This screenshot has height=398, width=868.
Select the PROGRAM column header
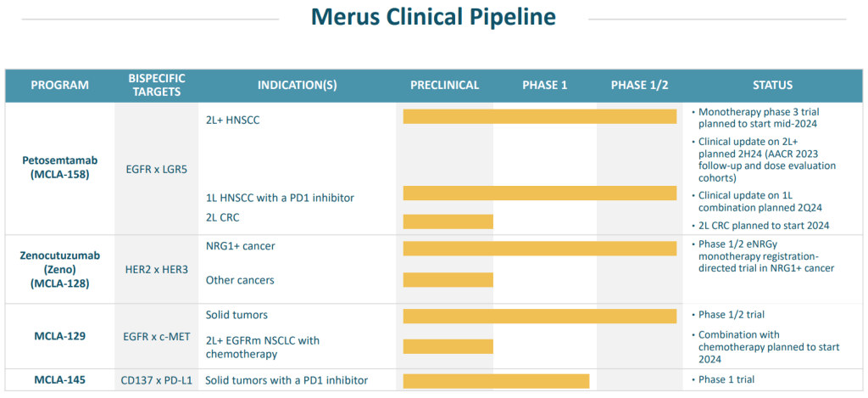click(x=59, y=85)
